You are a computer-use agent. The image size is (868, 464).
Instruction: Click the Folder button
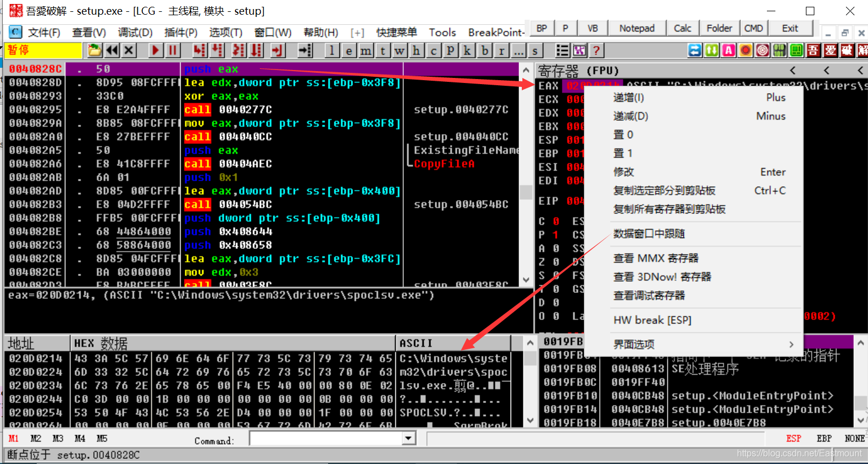(x=719, y=28)
